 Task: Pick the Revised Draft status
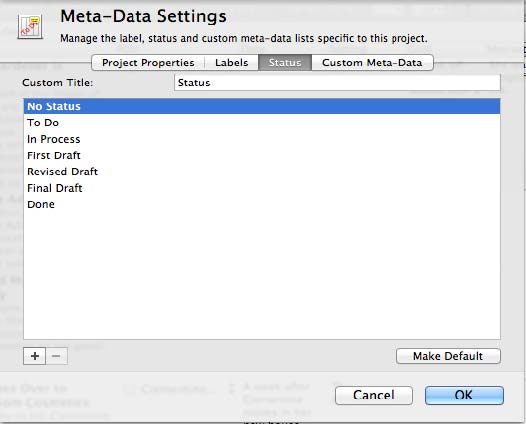[x=262, y=171]
